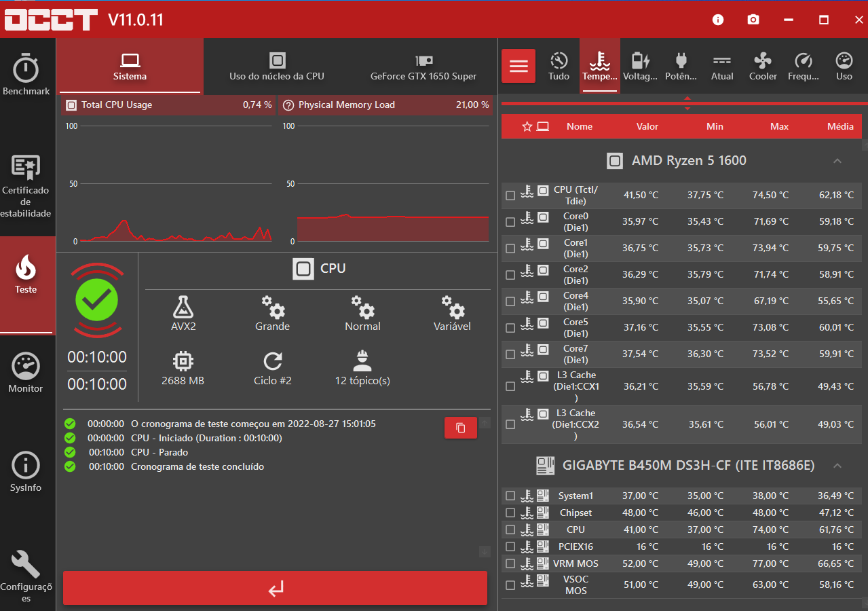Click the large CPU test heading icon

tap(303, 269)
